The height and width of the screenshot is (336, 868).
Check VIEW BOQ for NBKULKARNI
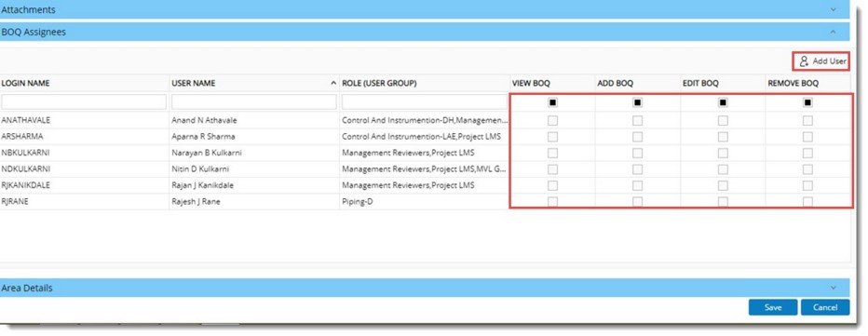(552, 153)
